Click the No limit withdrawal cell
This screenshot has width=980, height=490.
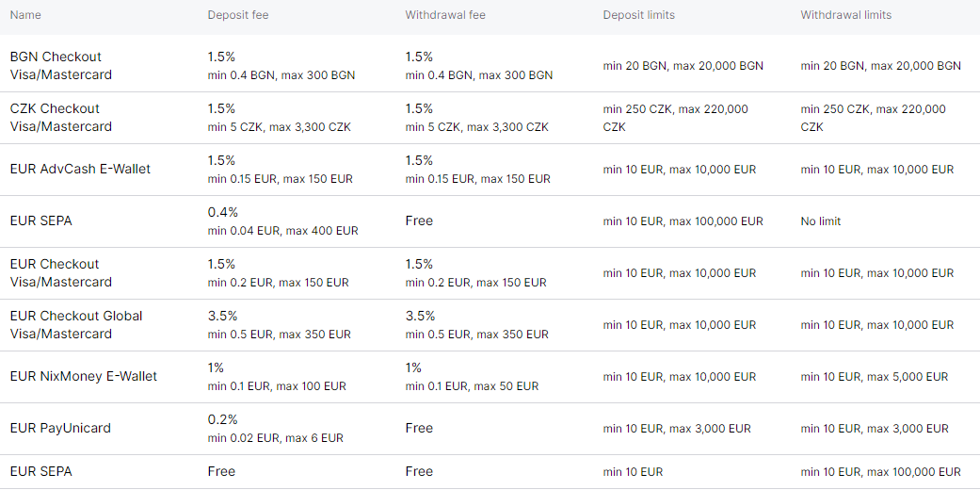tap(821, 220)
